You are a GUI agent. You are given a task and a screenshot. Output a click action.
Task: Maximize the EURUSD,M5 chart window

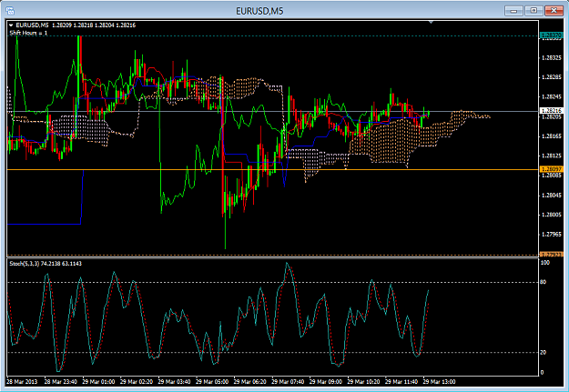pos(533,11)
